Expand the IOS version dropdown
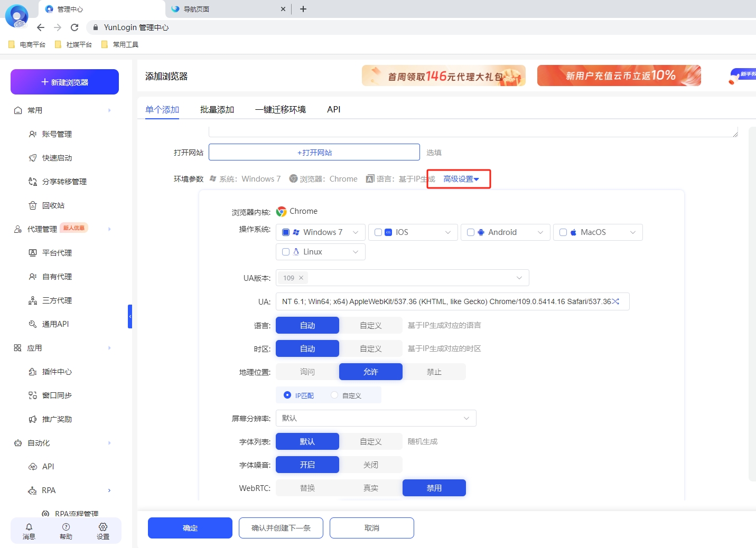Image resolution: width=756 pixels, height=548 pixels. pos(448,232)
